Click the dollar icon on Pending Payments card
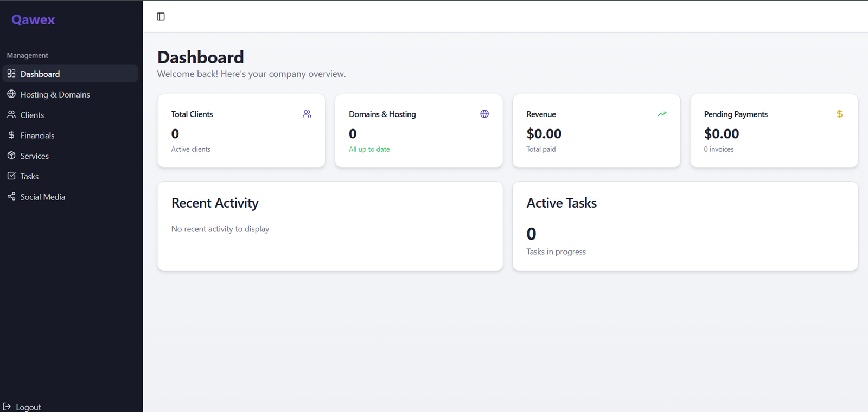The image size is (868, 412). point(839,114)
